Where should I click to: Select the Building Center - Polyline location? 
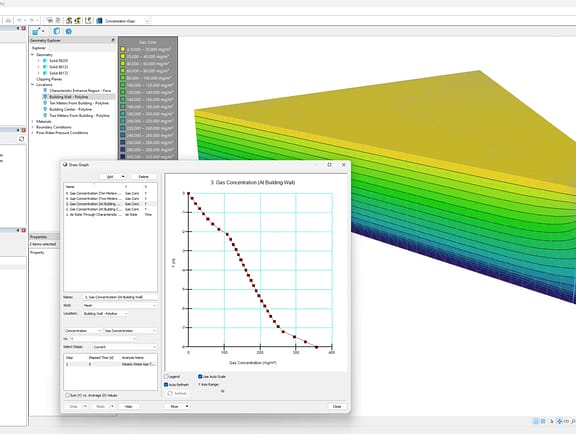(x=71, y=110)
